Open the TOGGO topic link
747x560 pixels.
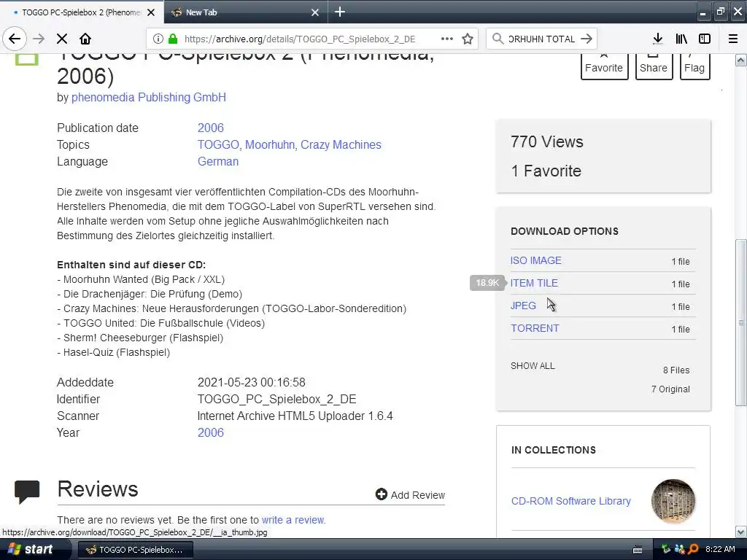pos(218,145)
